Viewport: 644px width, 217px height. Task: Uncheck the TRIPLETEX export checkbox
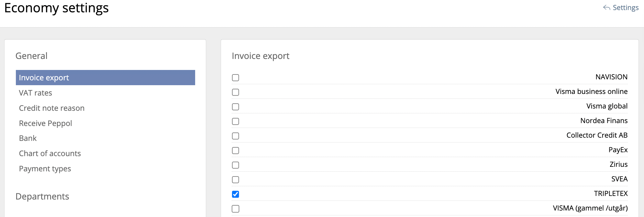pos(236,194)
